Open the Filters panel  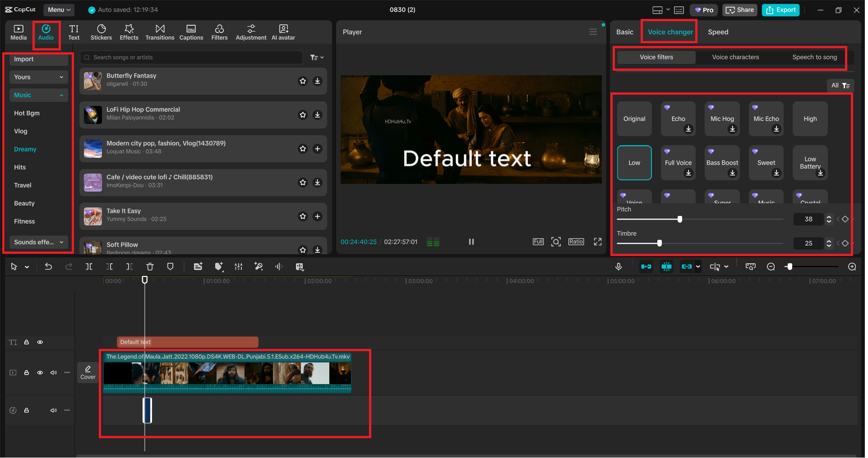click(219, 32)
